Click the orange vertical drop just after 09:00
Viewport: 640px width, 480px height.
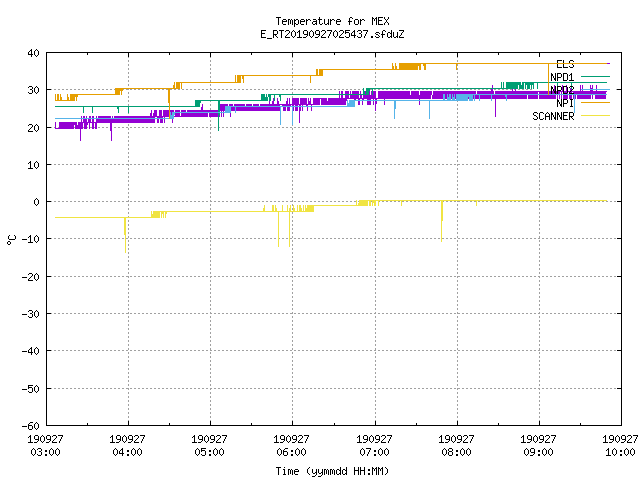pos(549,79)
